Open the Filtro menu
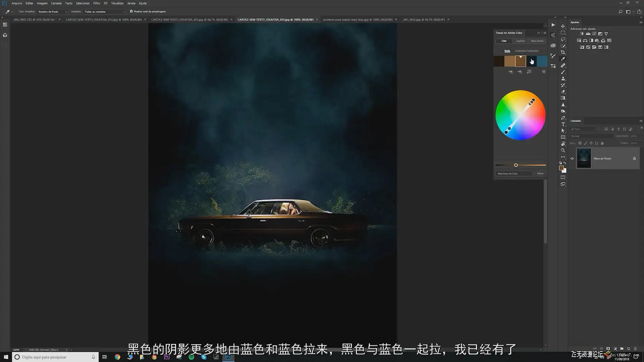The height and width of the screenshot is (362, 644). pos(97,3)
